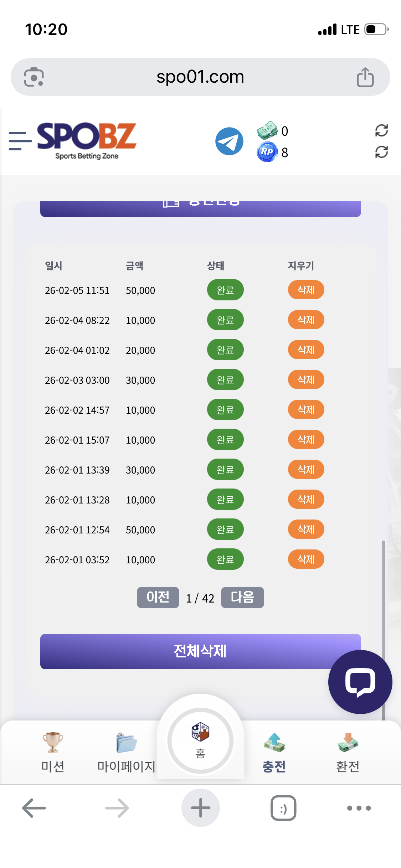Refresh the RP points balance
401x868 pixels.
point(381,152)
